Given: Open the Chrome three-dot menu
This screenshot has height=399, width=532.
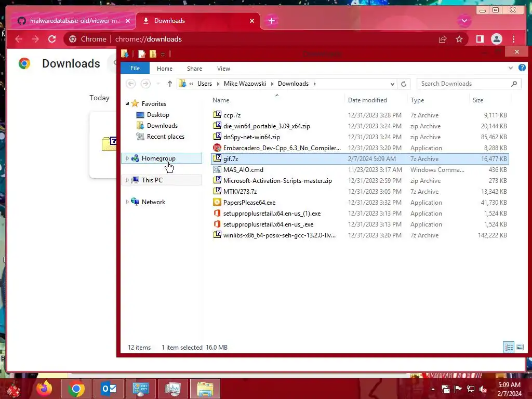Looking at the screenshot, I should [514, 39].
